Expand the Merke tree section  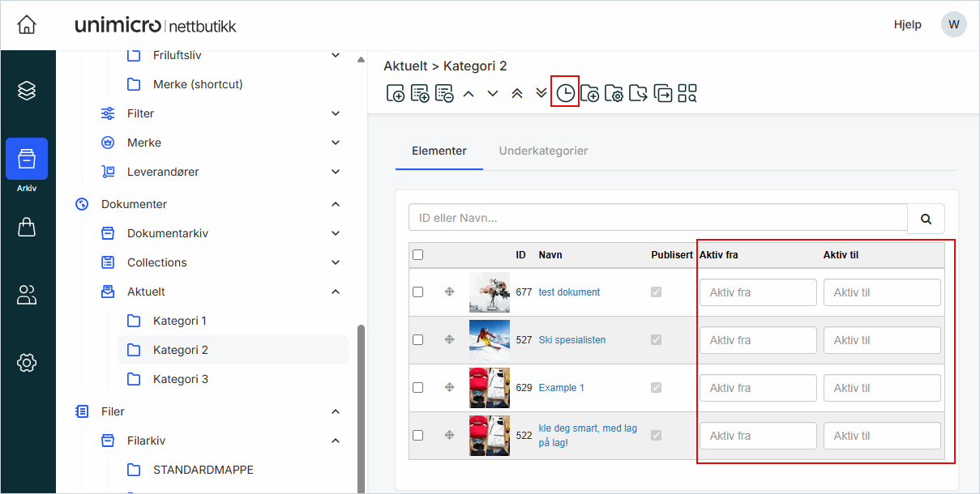336,143
